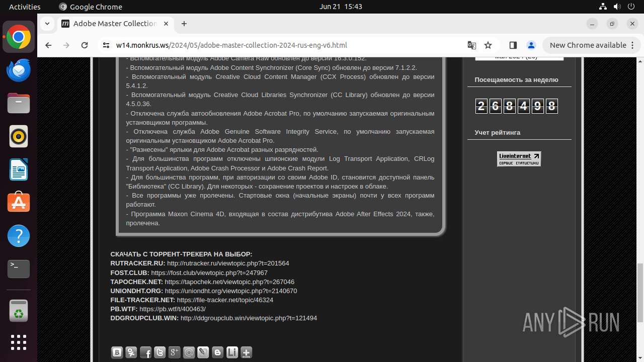
Task: Share via the Odnoklassniki icon
Action: (131, 352)
